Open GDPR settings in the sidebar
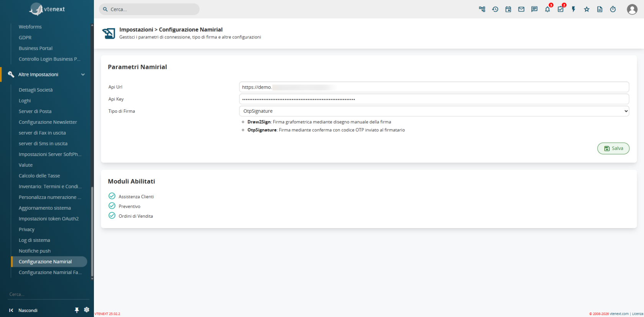 pos(25,38)
